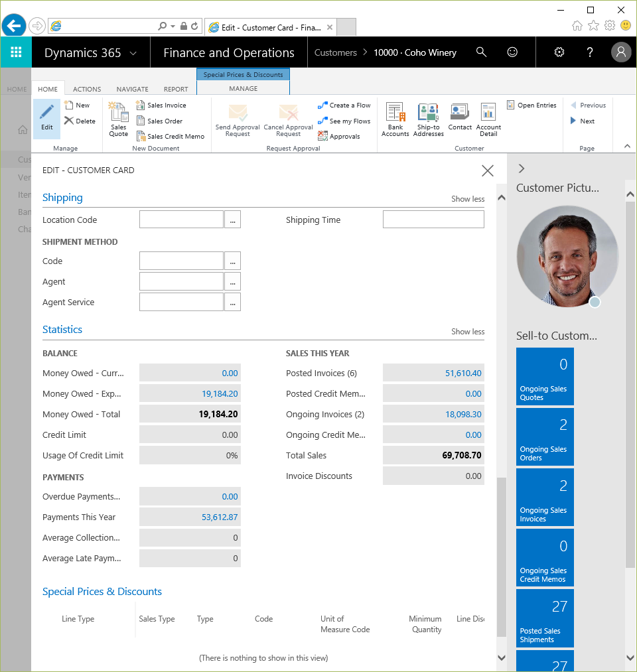Screen dimensions: 637x672
Task: Open the Ongoing Sales Orders tile
Action: pos(545,437)
